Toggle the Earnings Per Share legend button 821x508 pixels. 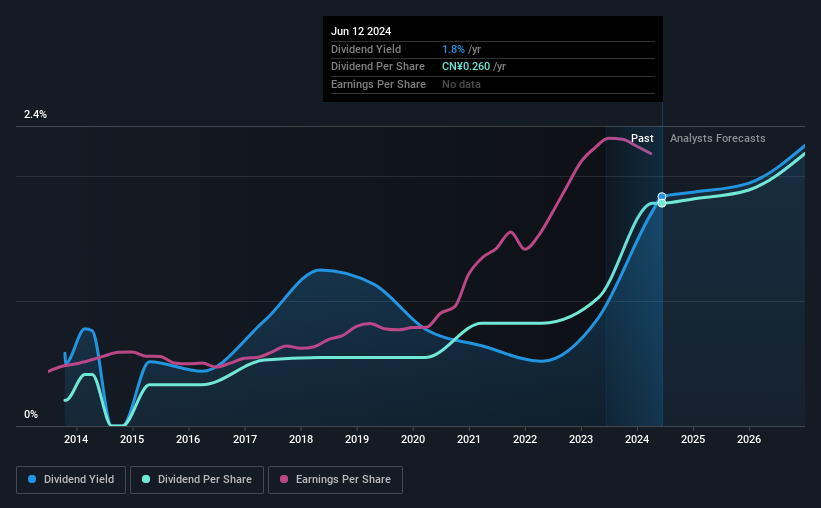pos(335,480)
